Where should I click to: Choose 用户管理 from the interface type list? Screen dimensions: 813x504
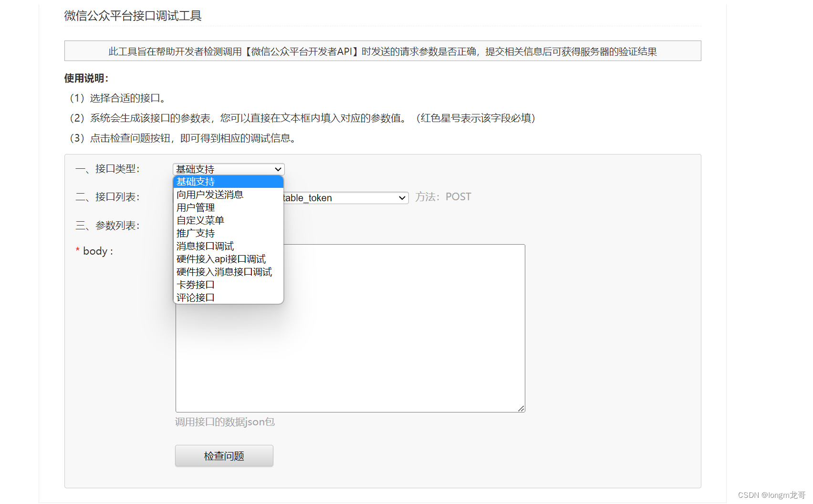pos(229,207)
